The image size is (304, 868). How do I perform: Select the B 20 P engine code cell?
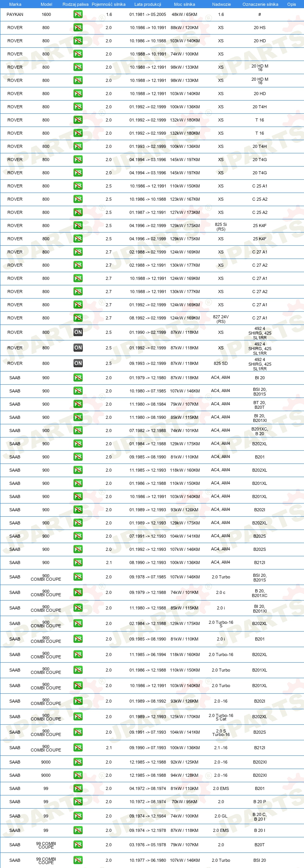pyautogui.click(x=260, y=802)
